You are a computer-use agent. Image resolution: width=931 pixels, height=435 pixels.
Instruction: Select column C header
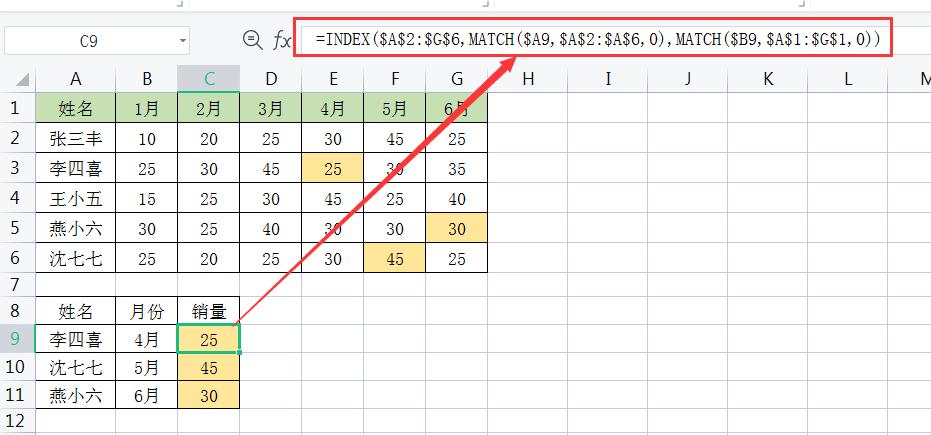coord(208,78)
